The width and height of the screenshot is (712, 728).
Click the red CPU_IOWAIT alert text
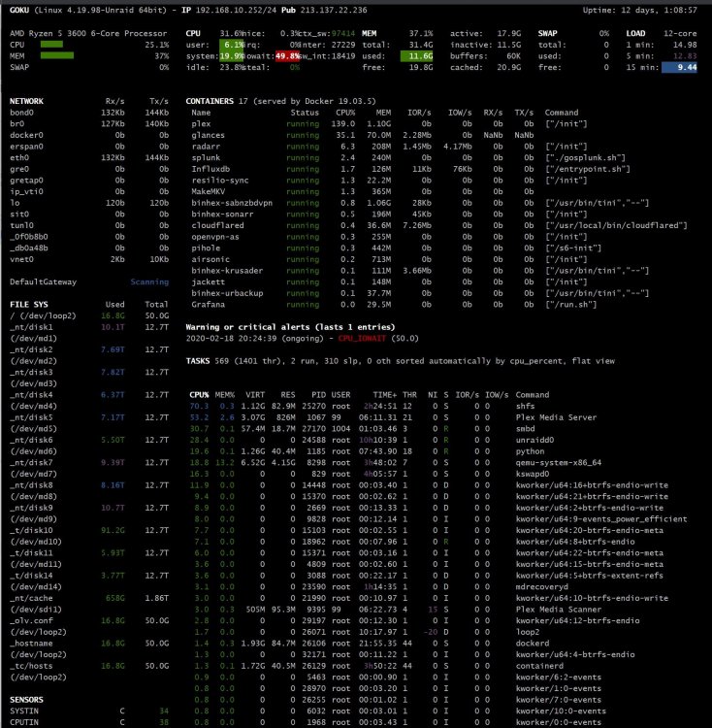[362, 339]
